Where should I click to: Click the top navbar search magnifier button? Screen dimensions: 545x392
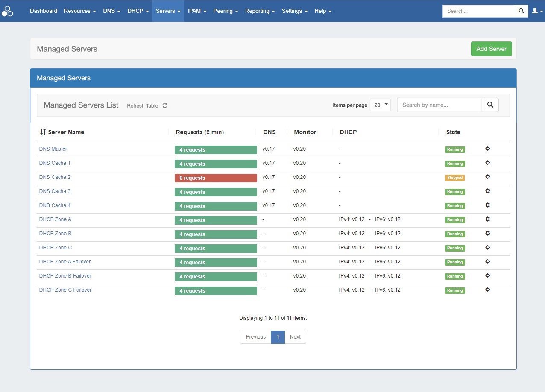click(521, 11)
